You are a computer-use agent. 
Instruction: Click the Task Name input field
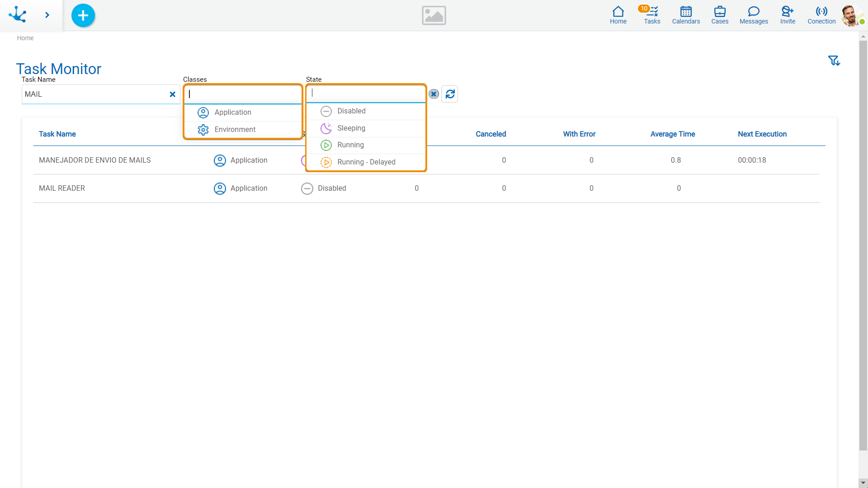[x=95, y=94]
